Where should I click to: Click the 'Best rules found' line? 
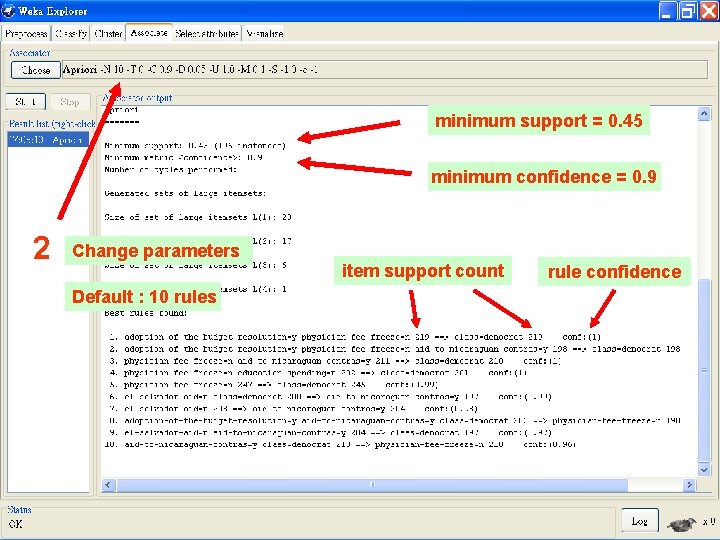pos(146,313)
